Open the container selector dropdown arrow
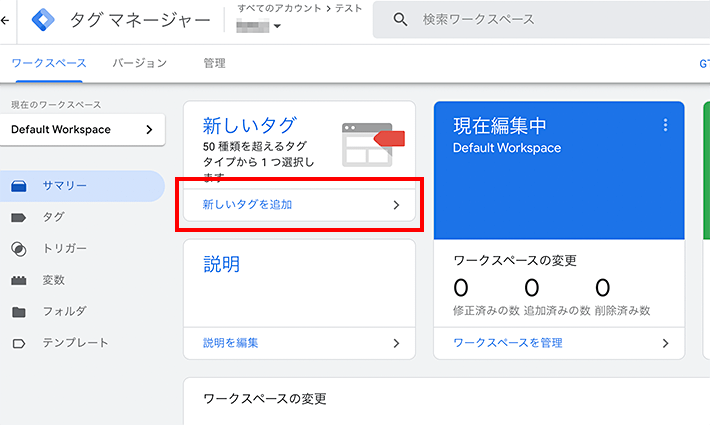 [x=277, y=26]
